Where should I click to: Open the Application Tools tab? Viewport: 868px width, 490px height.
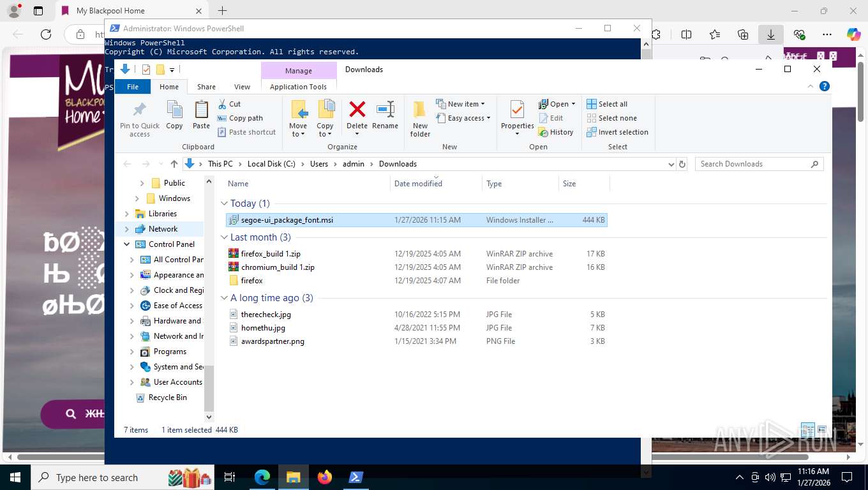coord(298,87)
